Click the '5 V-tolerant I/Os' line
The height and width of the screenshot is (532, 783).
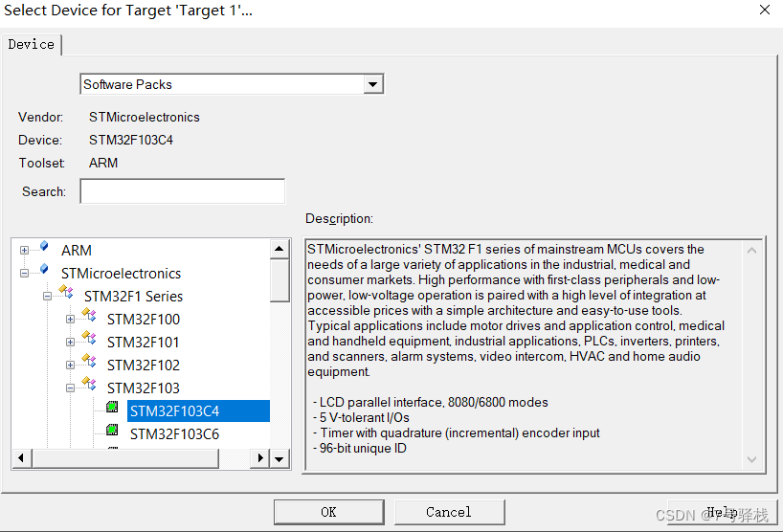[361, 417]
